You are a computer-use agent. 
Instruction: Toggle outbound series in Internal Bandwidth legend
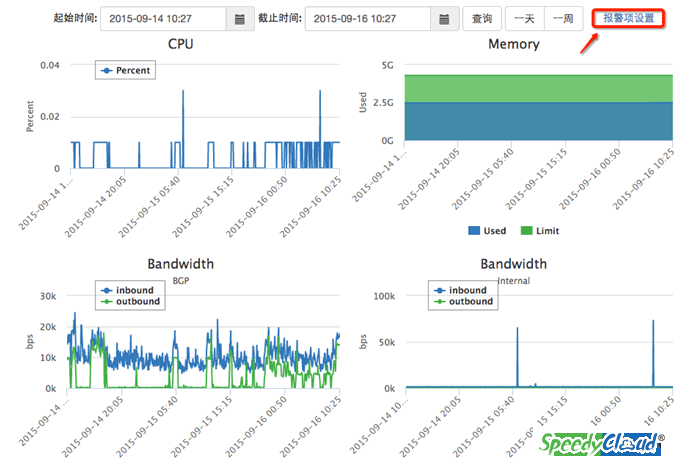pos(463,301)
